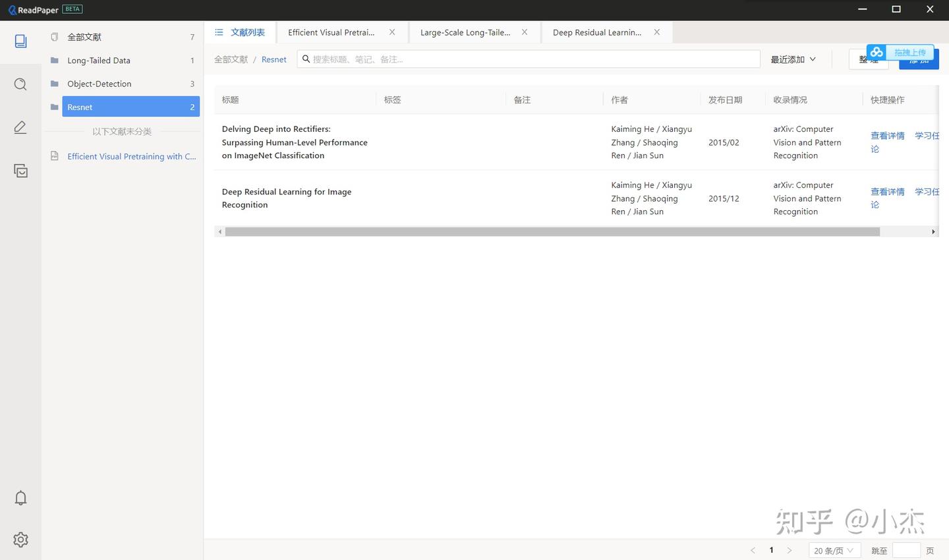Click the 2015/02 date cell
Screen dimensions: 949x560
tap(724, 142)
